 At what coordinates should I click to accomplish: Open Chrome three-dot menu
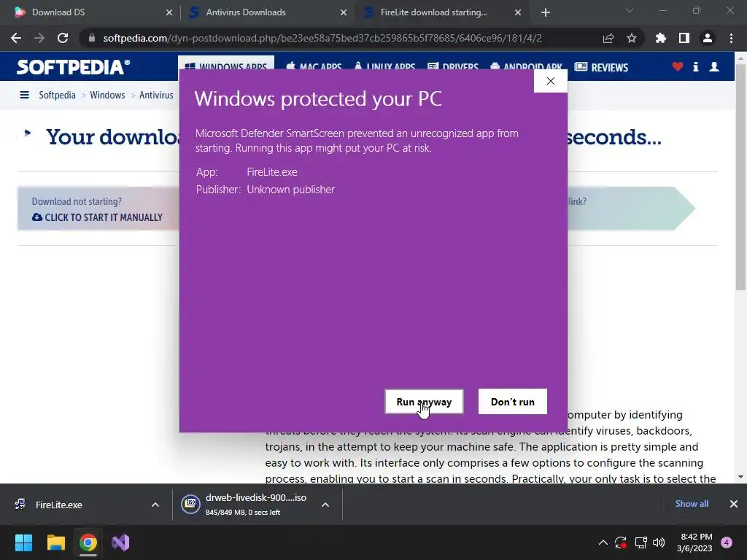point(731,38)
